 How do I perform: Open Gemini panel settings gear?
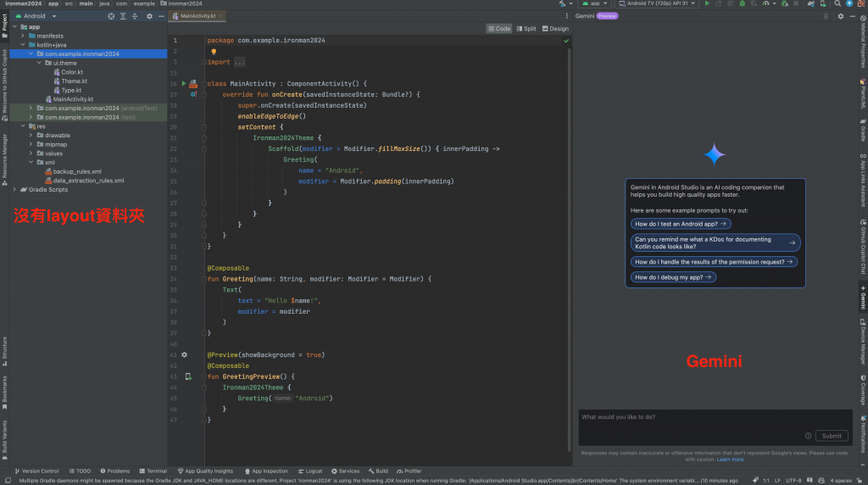841,16
